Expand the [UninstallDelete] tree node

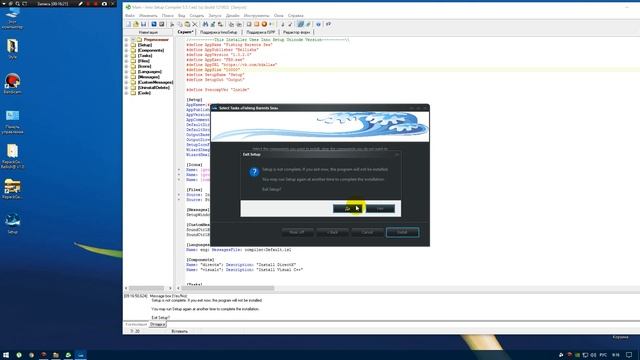coord(127,88)
